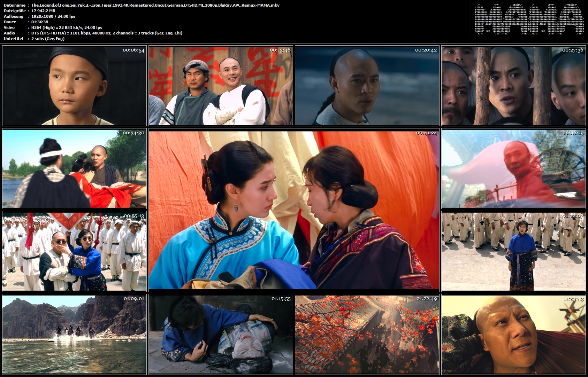Click the thumbnail marked 01:29:43

coord(513,335)
